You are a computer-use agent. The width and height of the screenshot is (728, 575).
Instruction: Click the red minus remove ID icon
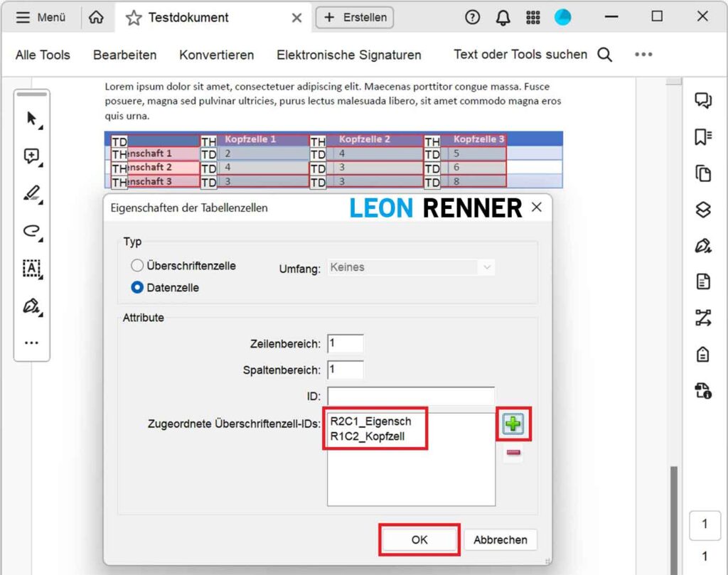(x=513, y=453)
